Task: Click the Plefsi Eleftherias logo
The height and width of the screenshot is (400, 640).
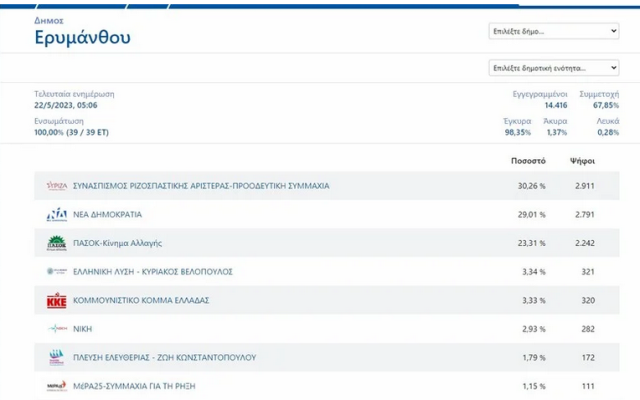Action: tap(57, 357)
